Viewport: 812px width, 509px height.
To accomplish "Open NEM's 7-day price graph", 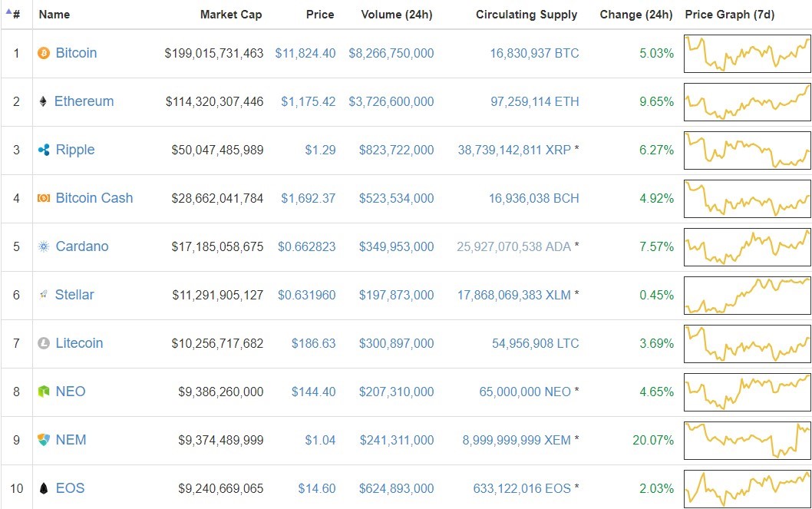I will pos(748,441).
